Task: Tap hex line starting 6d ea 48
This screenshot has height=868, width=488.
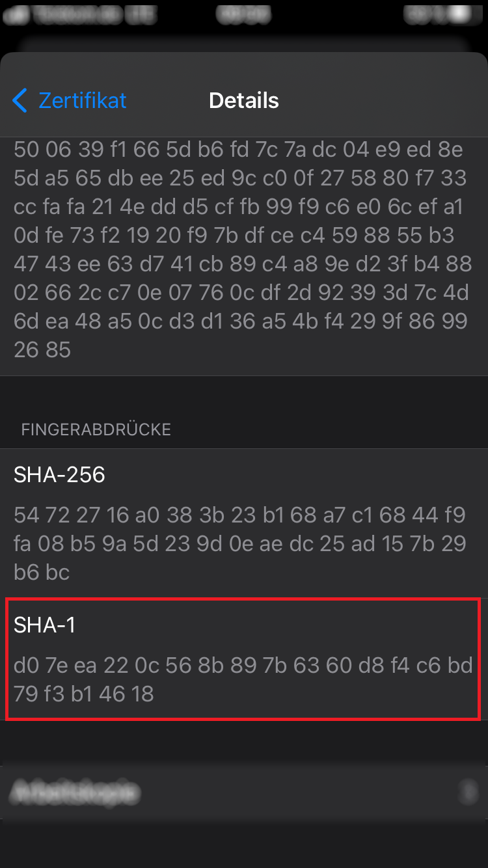Action: [241, 321]
